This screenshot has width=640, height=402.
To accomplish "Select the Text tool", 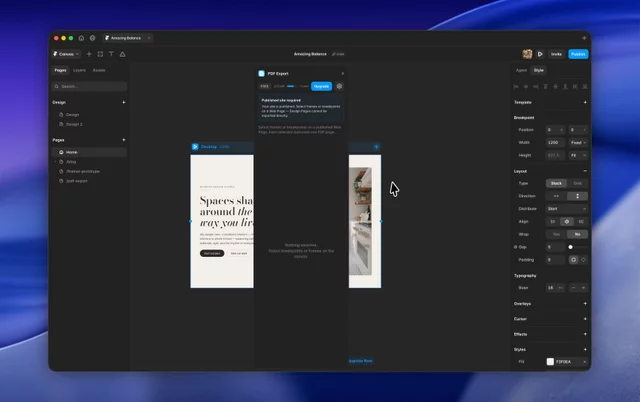I will point(111,54).
